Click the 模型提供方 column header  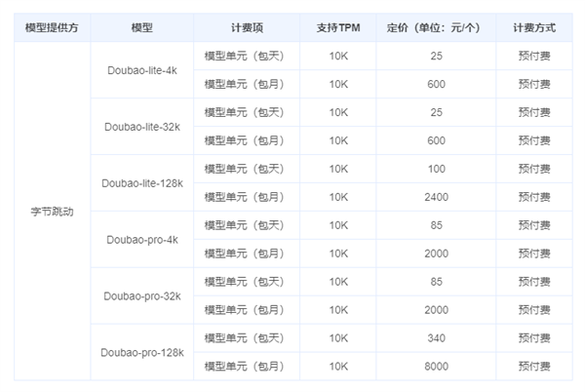52,27
